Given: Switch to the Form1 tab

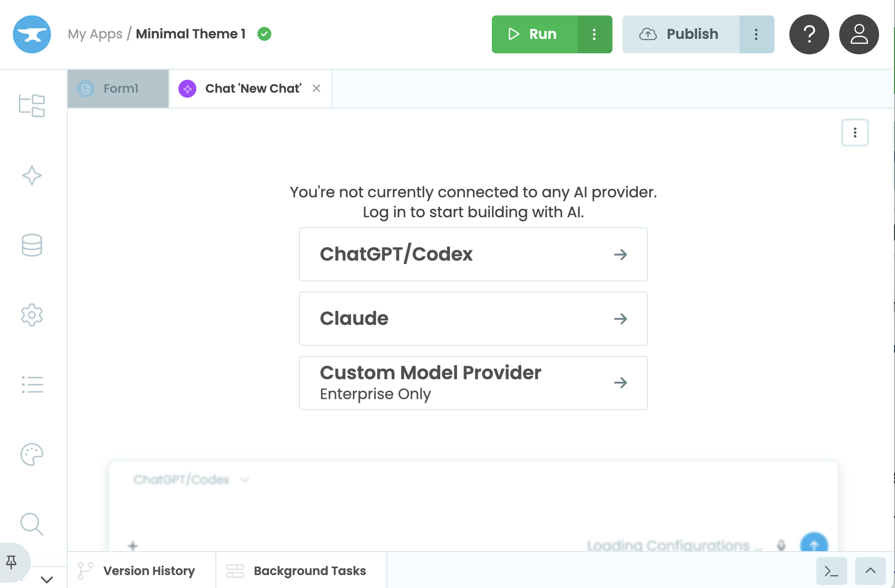Looking at the screenshot, I should (x=118, y=89).
